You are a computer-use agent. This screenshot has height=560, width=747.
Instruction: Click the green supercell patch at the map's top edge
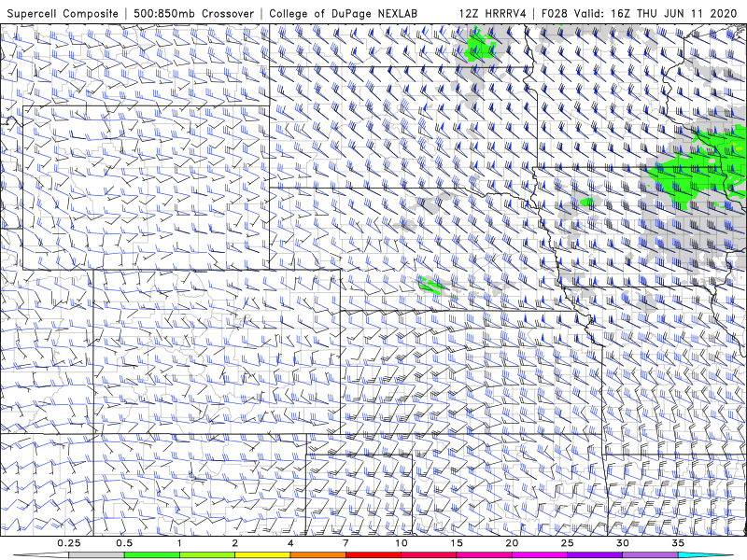480,45
